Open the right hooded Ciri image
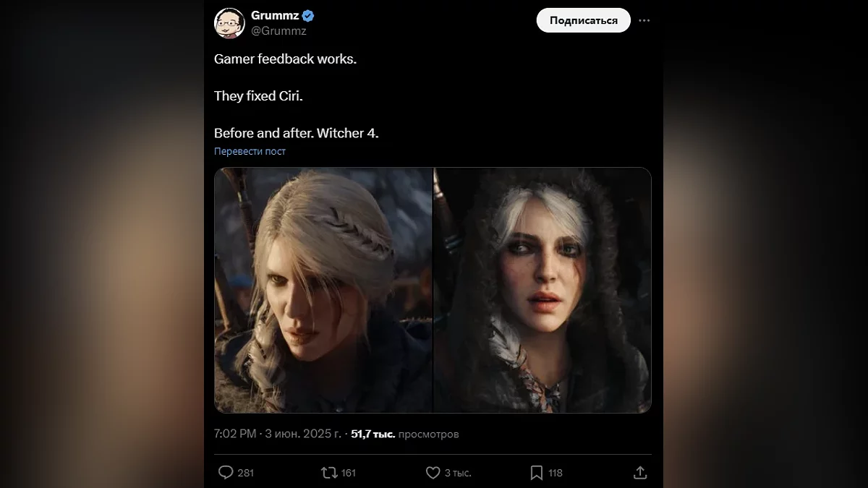 (x=542, y=290)
